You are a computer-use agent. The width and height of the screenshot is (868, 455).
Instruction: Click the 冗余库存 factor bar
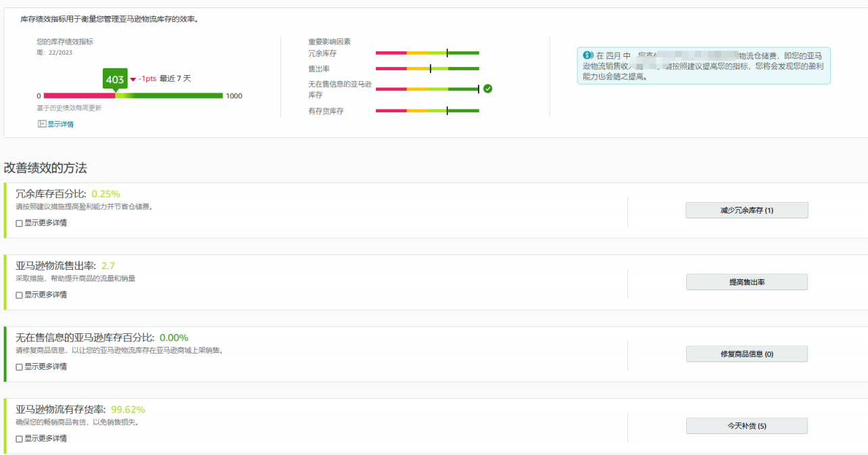tap(427, 53)
